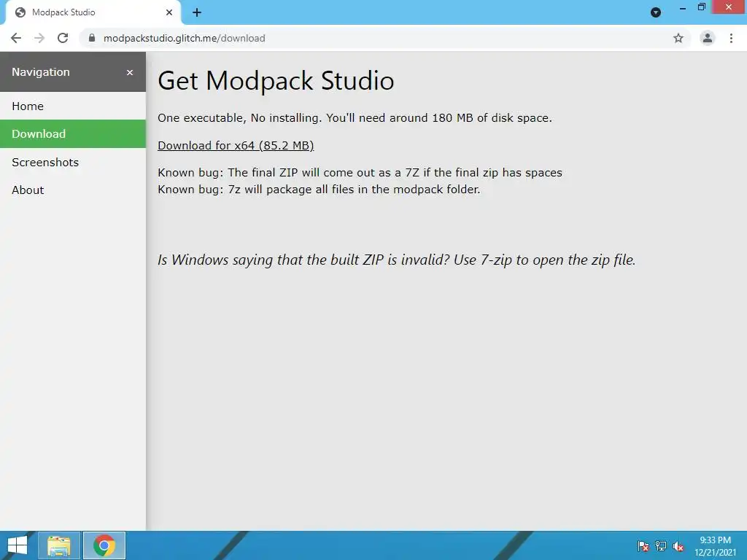Restore down the Chrome window

[x=701, y=7]
